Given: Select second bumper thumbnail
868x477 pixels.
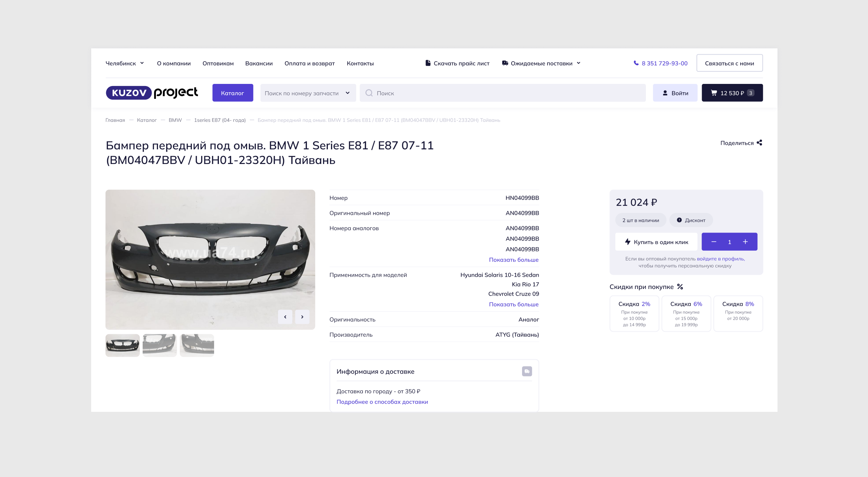Looking at the screenshot, I should pos(160,345).
